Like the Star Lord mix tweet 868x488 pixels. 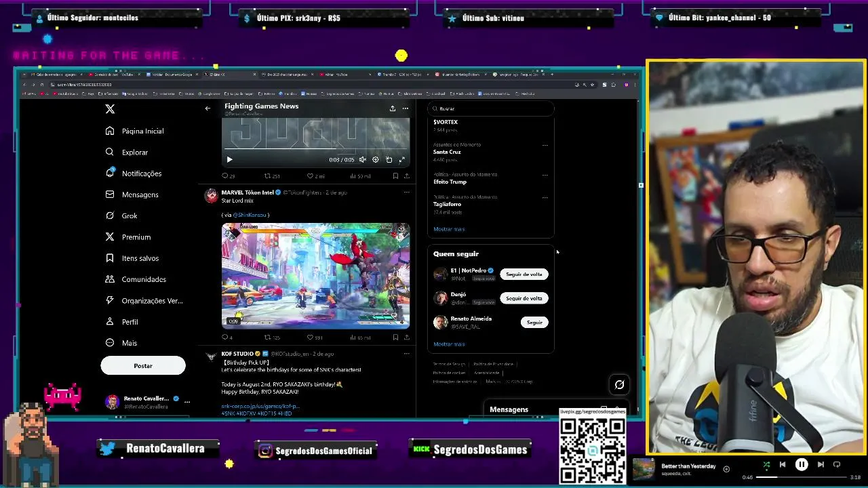(315, 338)
